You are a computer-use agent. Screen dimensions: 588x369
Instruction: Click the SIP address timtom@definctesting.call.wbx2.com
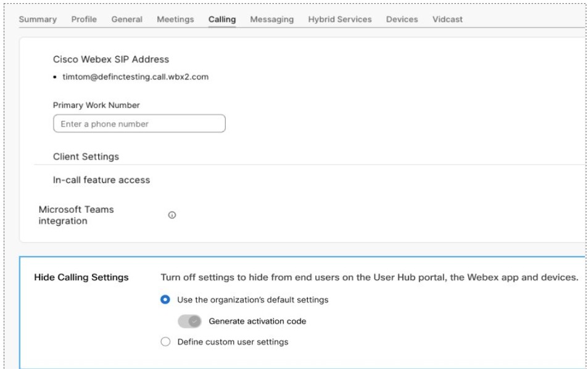135,77
